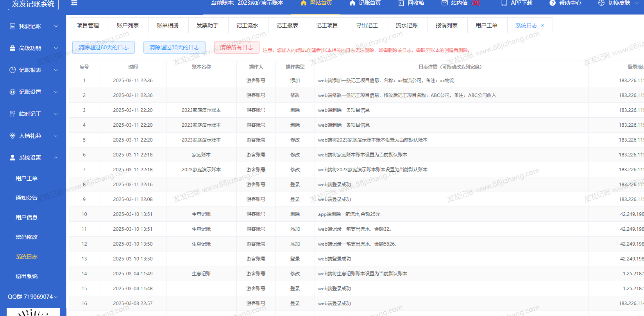Expand the 人情礼薄 menu chevron
644x316 pixels.
(56, 136)
